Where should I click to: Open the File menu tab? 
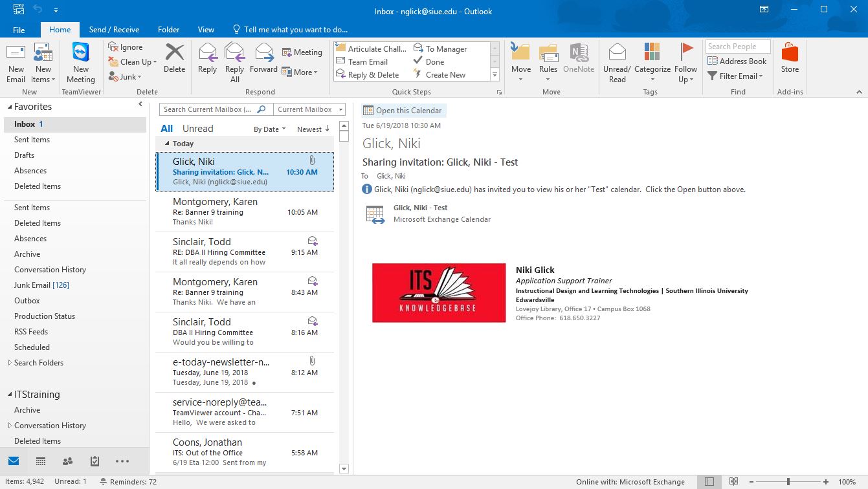19,30
